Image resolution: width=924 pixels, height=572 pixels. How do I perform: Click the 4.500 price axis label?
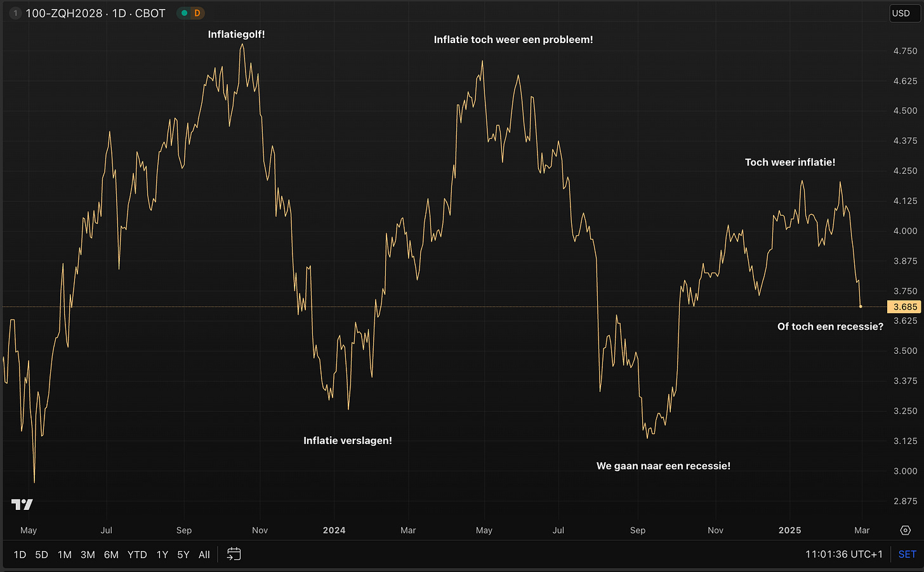(x=905, y=111)
